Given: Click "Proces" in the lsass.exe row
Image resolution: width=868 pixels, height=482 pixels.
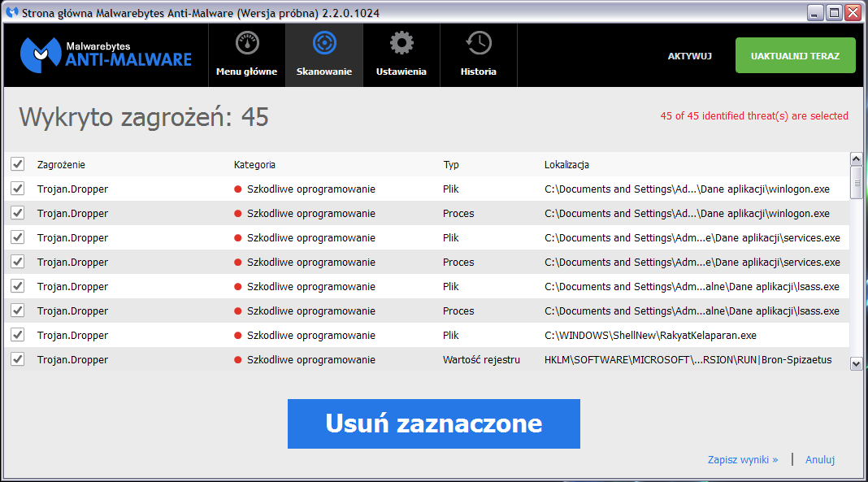Looking at the screenshot, I should (x=458, y=310).
